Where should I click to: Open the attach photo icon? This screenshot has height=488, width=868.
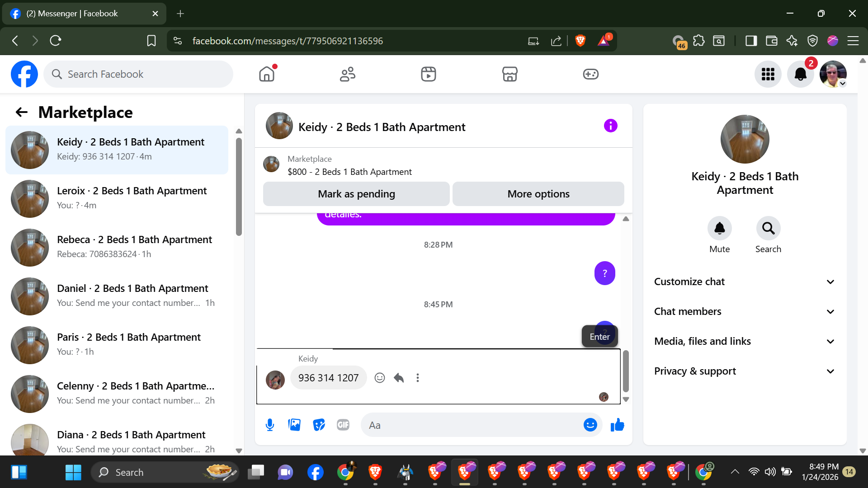tap(294, 425)
